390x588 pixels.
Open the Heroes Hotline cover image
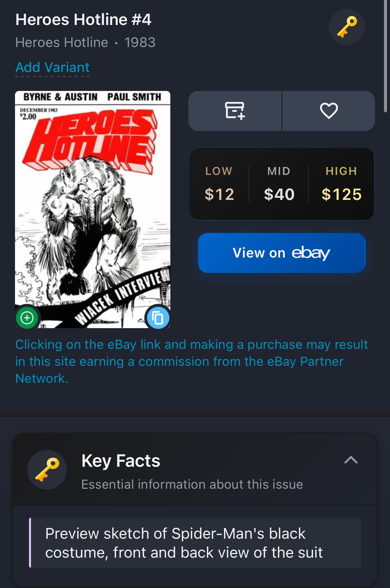93,210
